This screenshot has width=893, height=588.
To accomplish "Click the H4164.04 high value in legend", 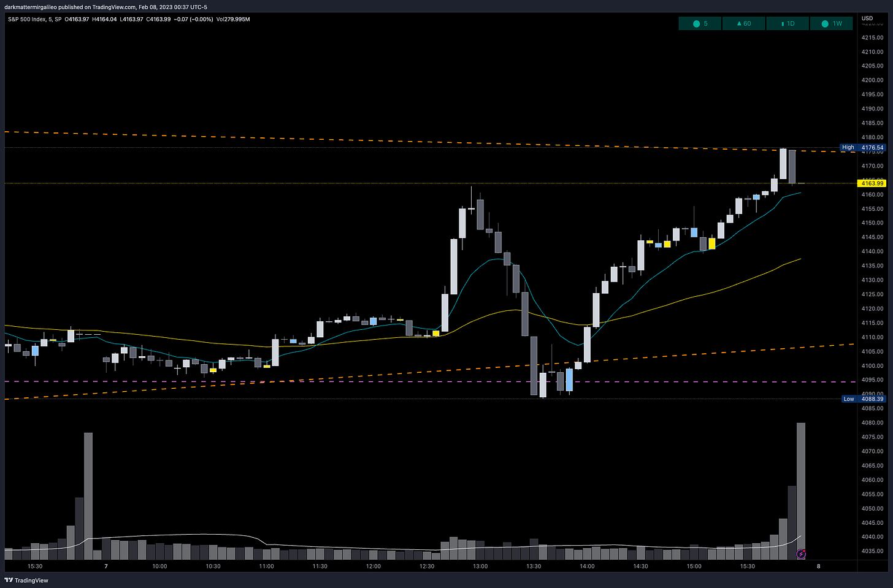I will (104, 19).
